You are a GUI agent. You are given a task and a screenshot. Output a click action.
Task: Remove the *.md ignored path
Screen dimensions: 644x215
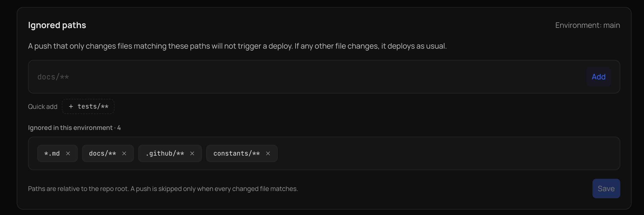pos(68,153)
